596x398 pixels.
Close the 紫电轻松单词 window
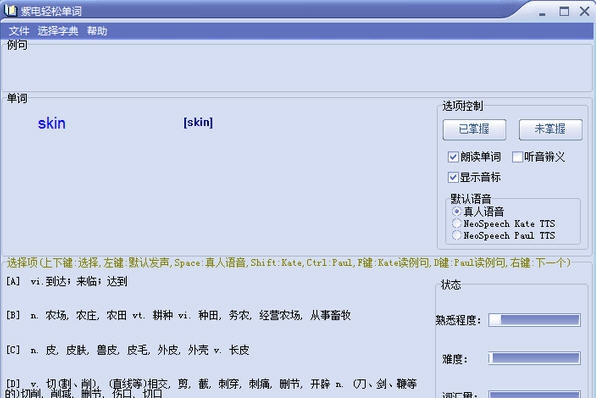(x=585, y=11)
